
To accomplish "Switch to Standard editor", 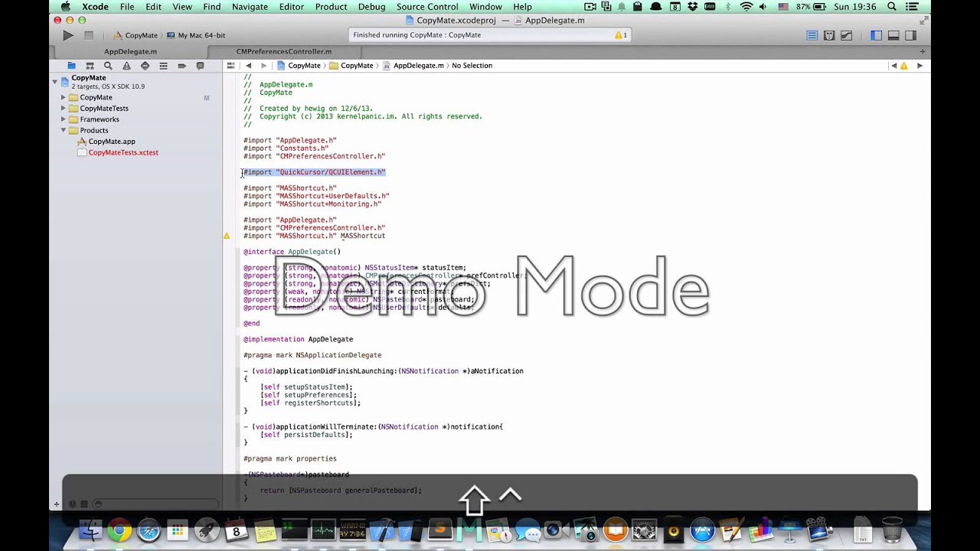I will (x=812, y=35).
